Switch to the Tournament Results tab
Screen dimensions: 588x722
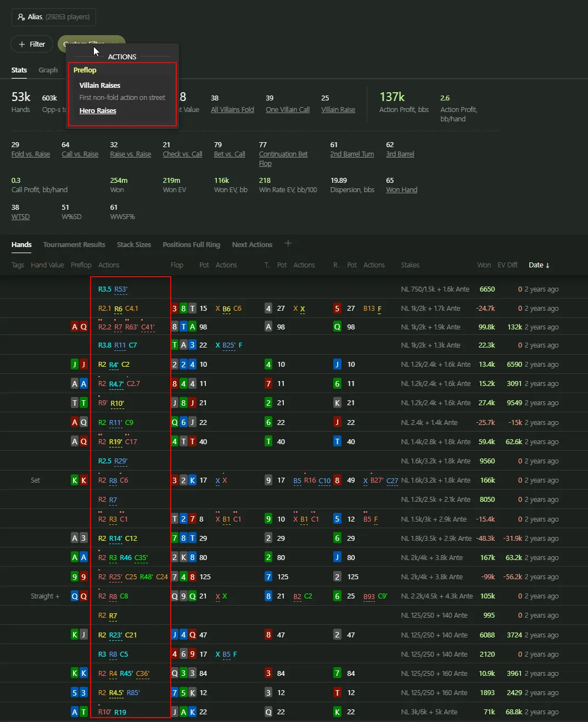click(x=74, y=245)
